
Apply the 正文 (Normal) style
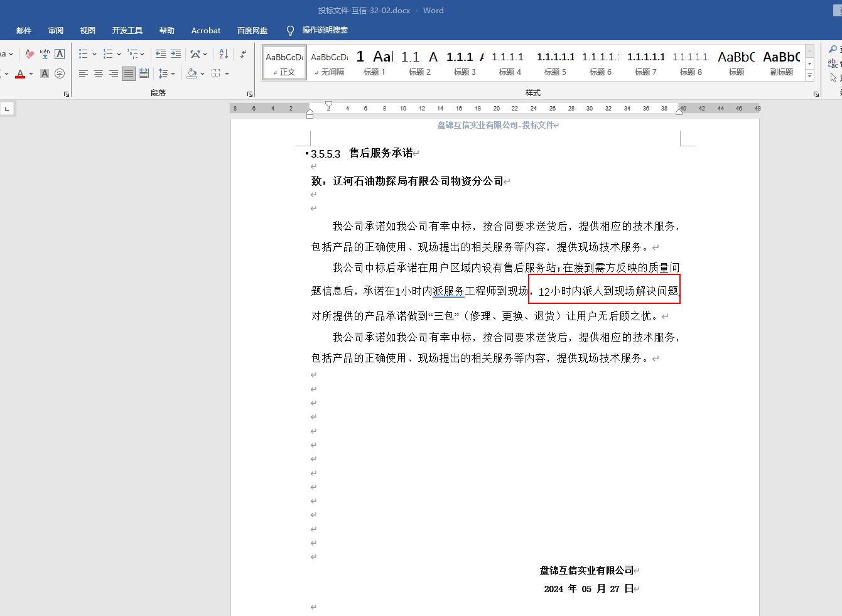pyautogui.click(x=284, y=63)
